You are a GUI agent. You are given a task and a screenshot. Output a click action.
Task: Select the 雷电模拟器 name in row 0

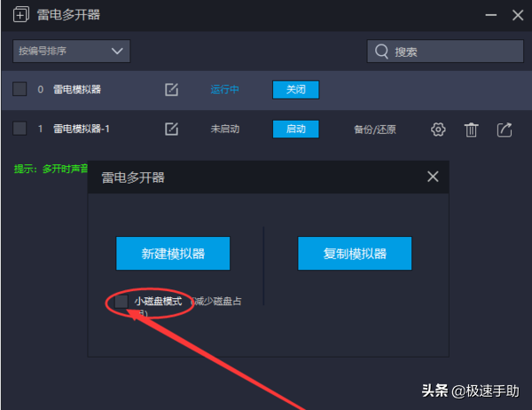click(77, 90)
